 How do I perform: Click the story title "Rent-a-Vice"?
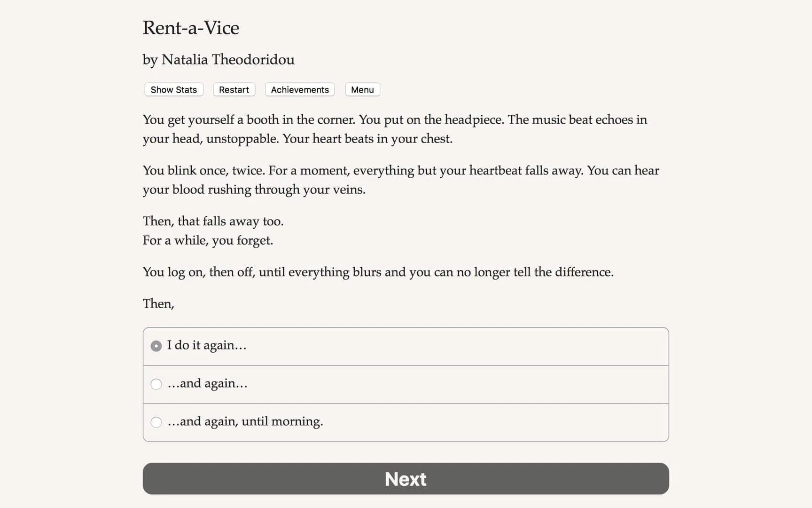(x=191, y=28)
